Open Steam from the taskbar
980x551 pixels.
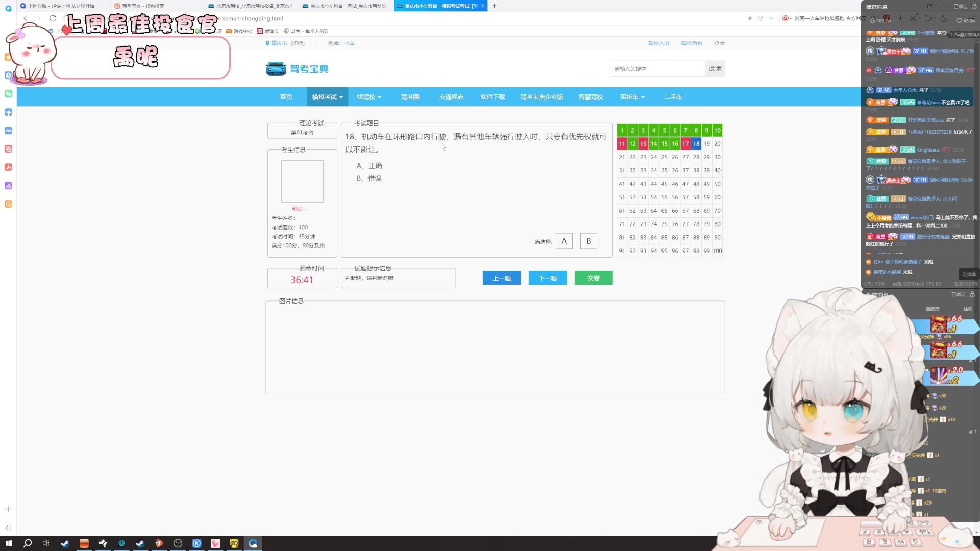pos(65,543)
